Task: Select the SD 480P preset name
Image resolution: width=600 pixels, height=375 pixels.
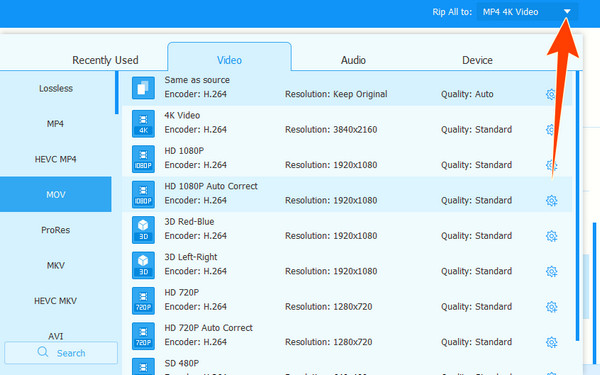Action: (182, 363)
